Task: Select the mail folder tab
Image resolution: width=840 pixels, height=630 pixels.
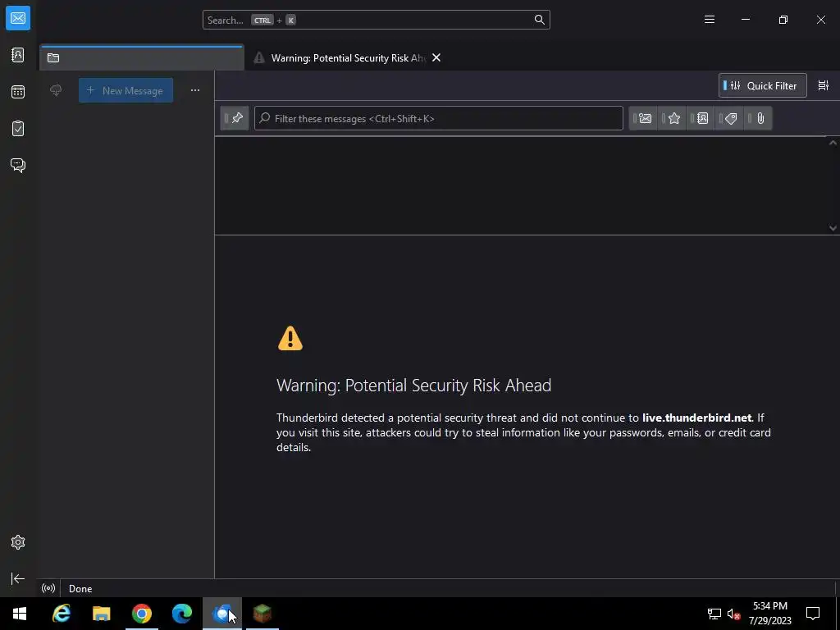Action: pos(141,58)
